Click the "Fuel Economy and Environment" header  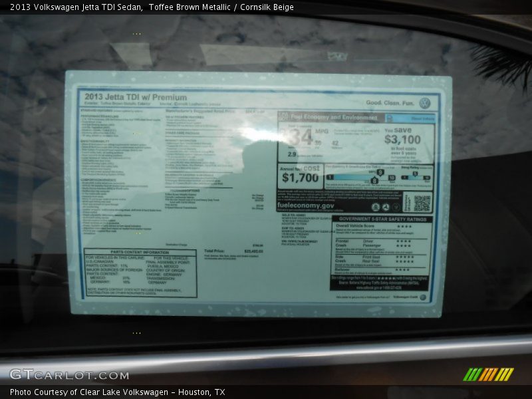click(x=334, y=118)
